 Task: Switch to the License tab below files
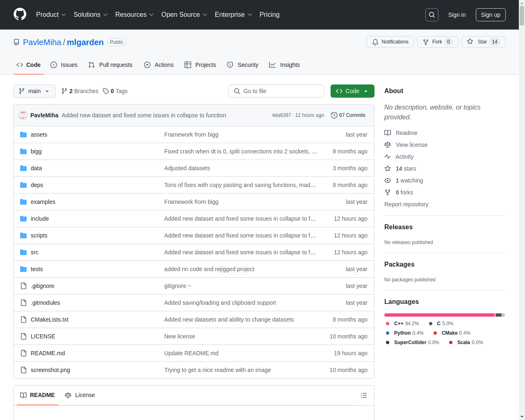[80, 395]
